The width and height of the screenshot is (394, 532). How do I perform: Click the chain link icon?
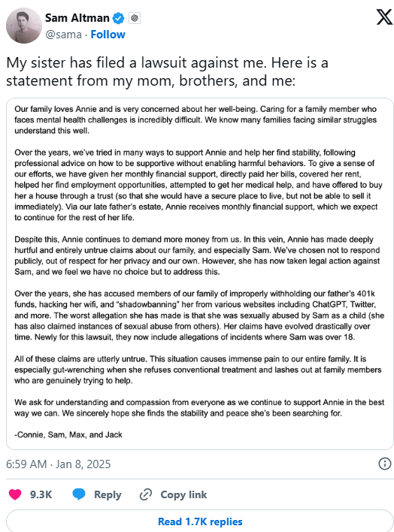pos(146,494)
